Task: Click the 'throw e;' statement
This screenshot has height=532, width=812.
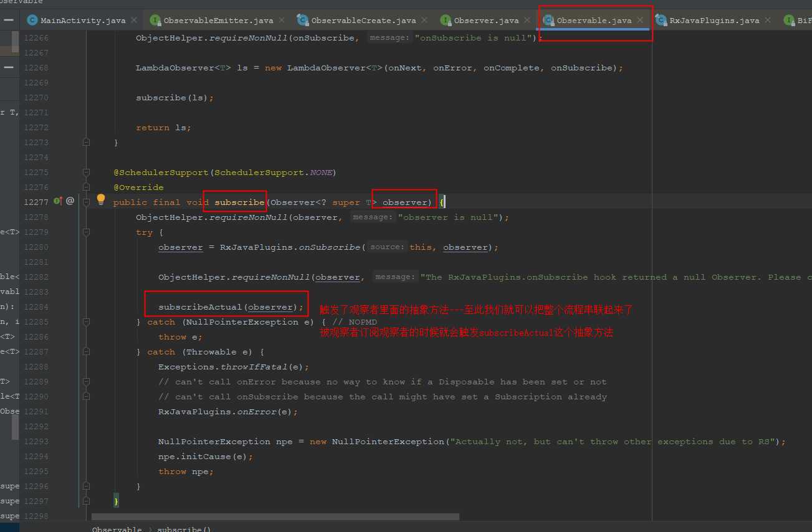Action: pos(180,337)
